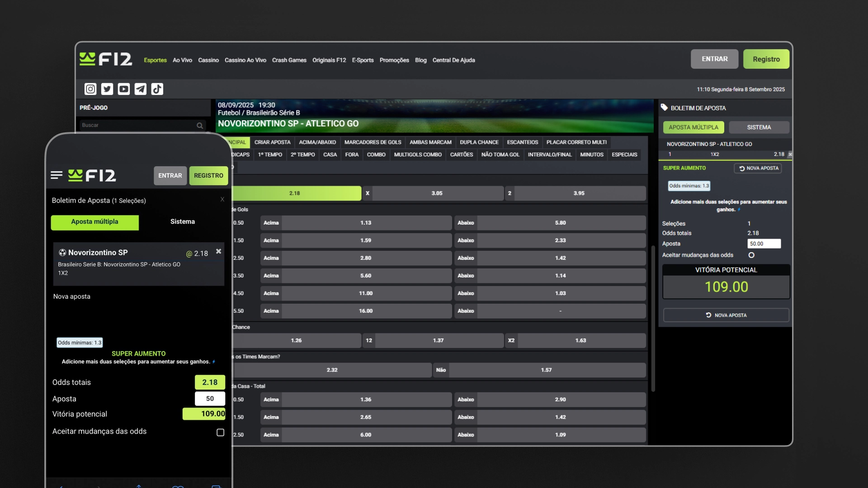Open the Telegram social icon

[x=140, y=89]
